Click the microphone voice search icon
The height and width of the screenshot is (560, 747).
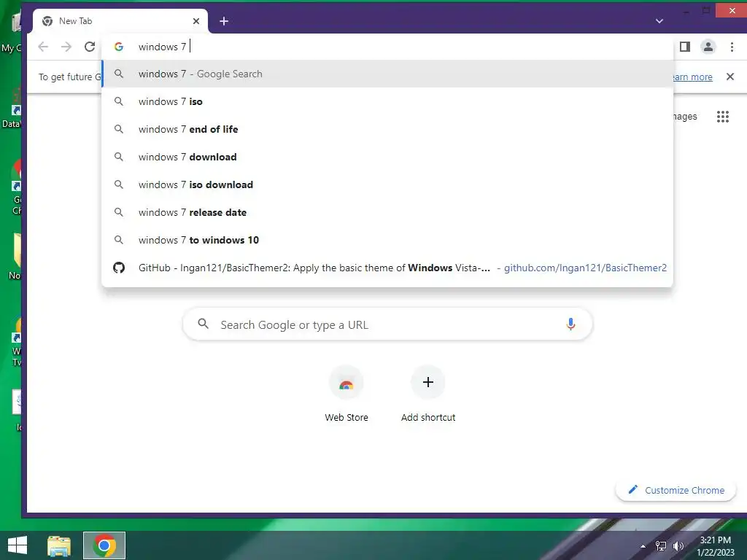[570, 324]
